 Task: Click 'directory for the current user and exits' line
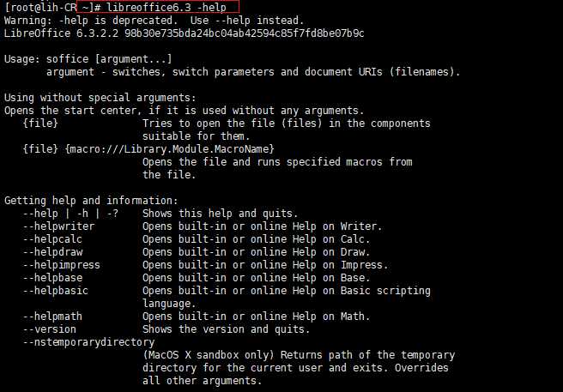point(295,368)
